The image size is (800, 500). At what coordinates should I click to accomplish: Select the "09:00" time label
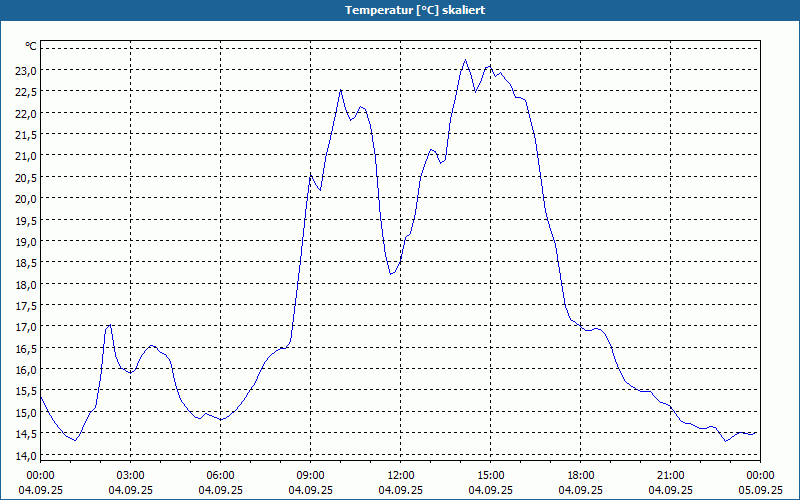(x=311, y=476)
